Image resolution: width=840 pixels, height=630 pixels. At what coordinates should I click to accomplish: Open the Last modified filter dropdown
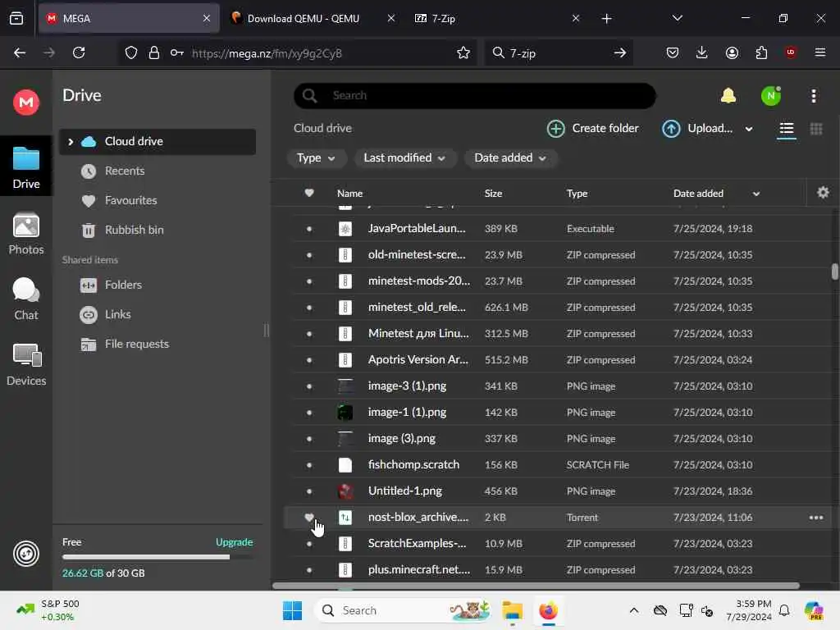point(404,158)
